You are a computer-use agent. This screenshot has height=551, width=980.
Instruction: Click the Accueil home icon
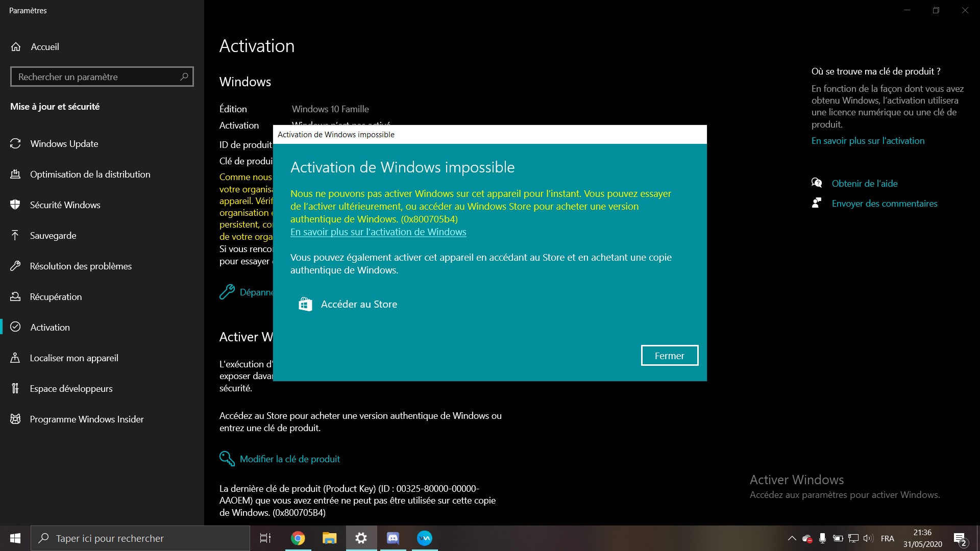coord(16,47)
